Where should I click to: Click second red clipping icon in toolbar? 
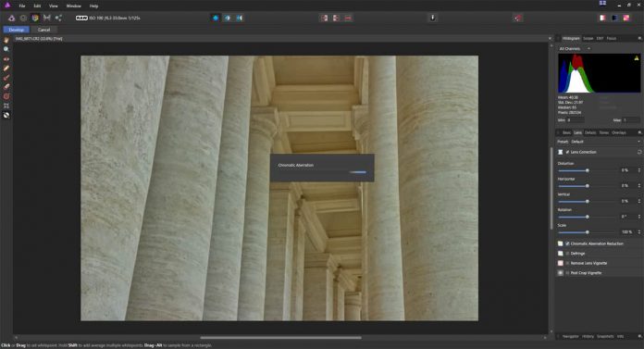pos(336,18)
